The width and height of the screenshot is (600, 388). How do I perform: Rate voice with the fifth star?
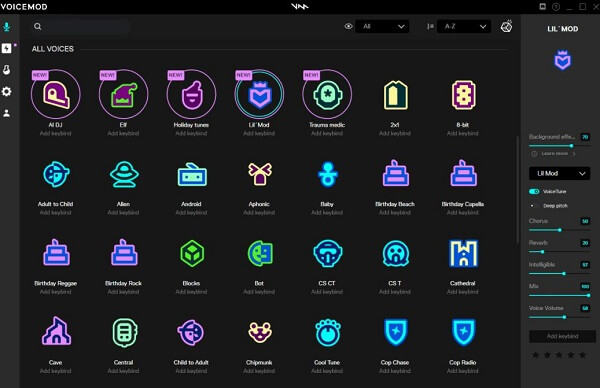tap(582, 355)
